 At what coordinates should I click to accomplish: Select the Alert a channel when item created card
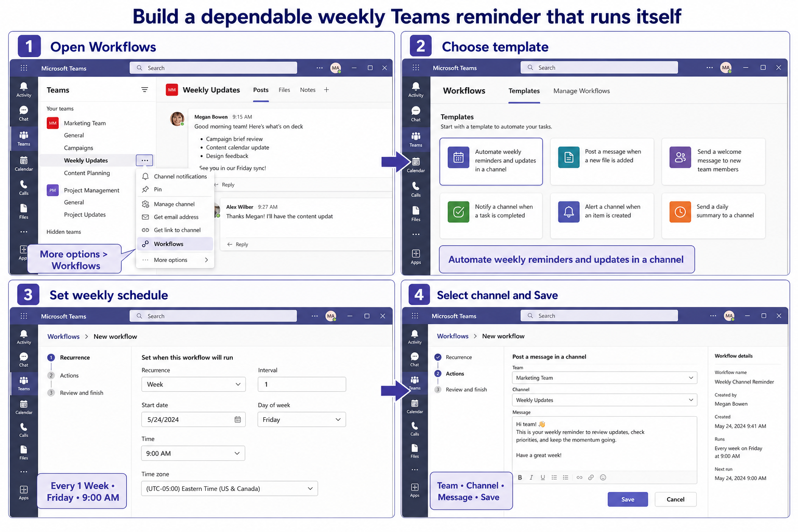tap(602, 216)
